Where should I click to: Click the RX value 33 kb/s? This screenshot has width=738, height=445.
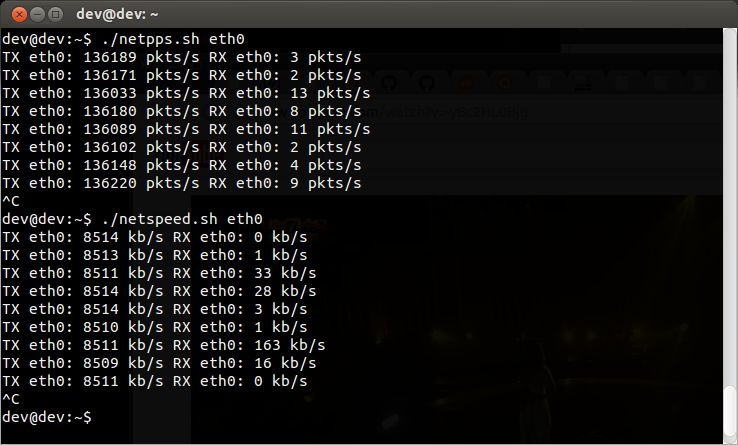pyautogui.click(x=285, y=273)
